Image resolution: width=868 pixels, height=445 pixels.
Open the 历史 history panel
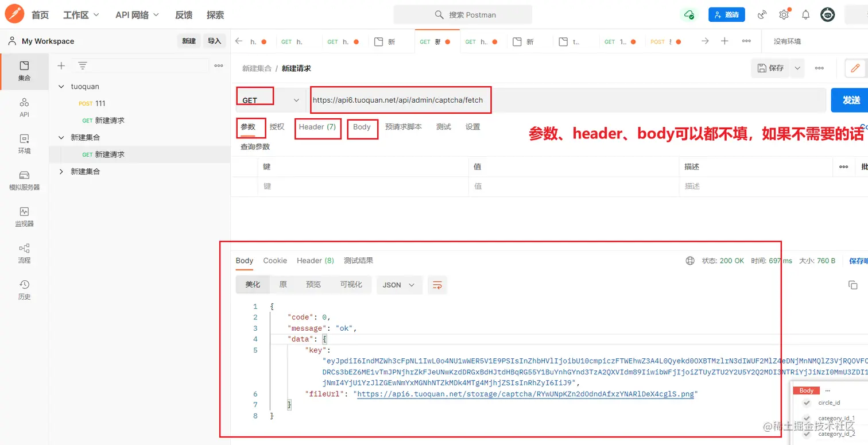(x=24, y=290)
